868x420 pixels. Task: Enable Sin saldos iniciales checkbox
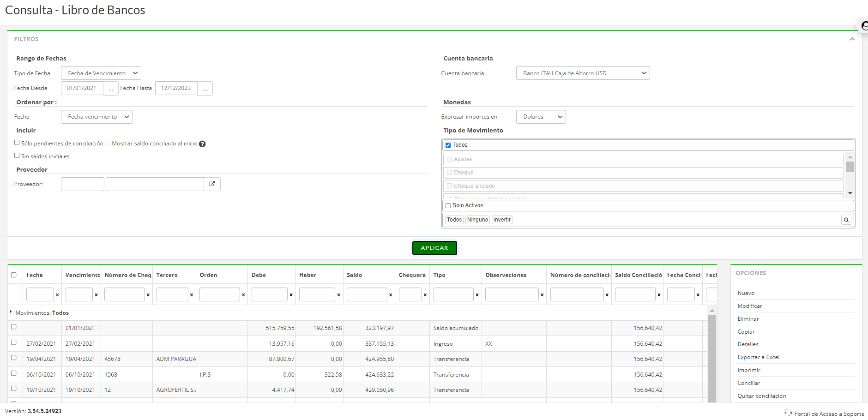[17, 156]
